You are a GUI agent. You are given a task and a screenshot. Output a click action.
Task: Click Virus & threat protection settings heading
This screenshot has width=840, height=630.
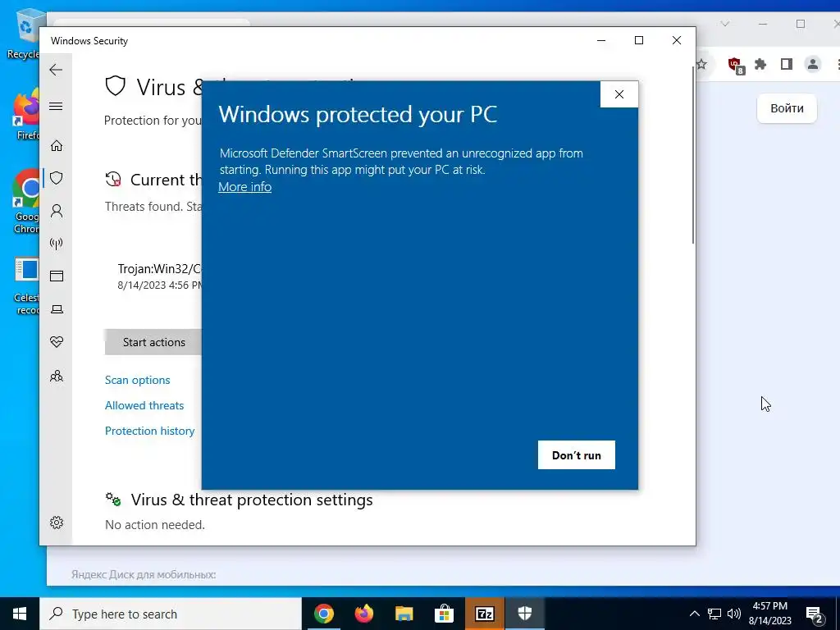coord(252,500)
